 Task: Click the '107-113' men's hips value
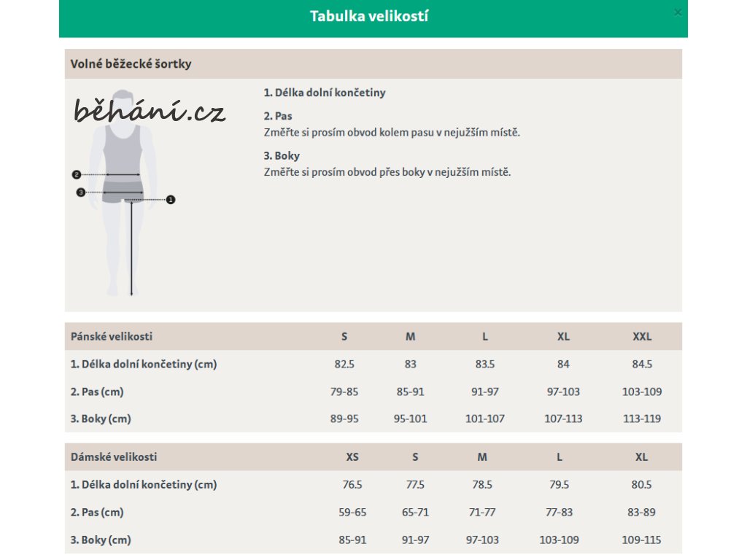coord(563,419)
